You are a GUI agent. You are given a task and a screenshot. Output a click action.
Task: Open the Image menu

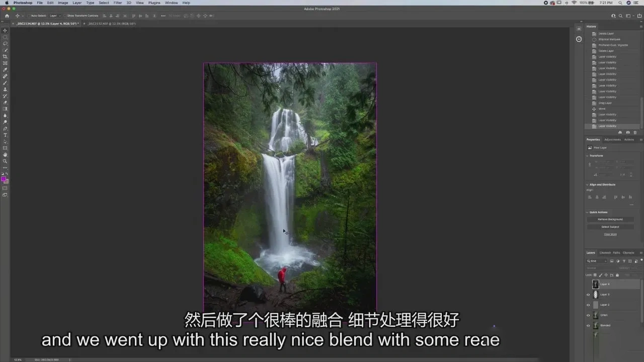[63, 3]
